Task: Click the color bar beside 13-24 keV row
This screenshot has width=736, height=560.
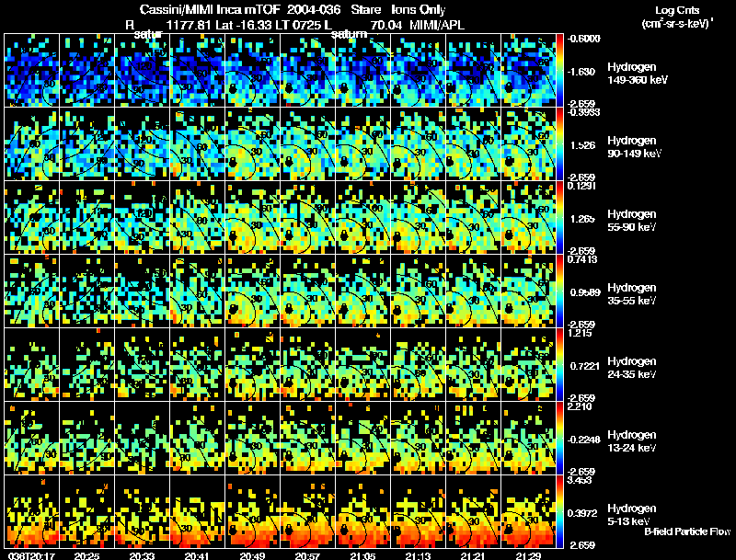Action: (x=559, y=439)
